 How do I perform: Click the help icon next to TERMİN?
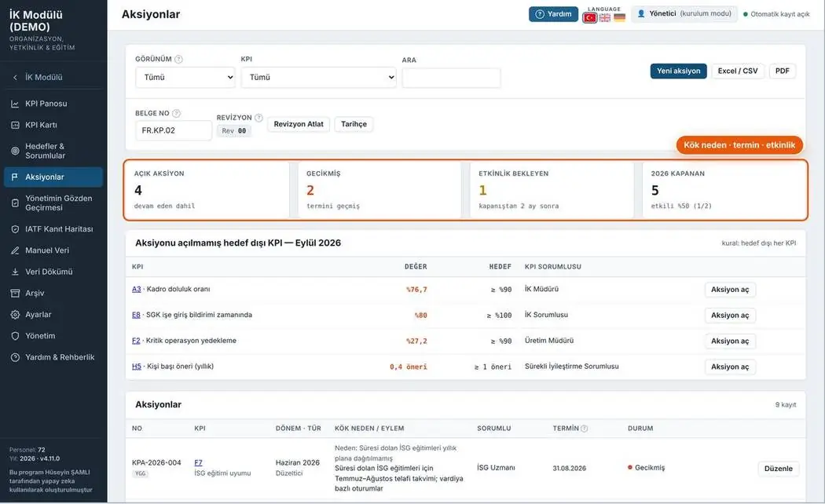pyautogui.click(x=584, y=429)
